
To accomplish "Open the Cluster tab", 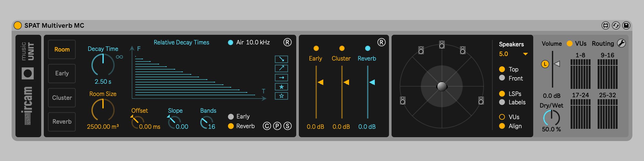I will pyautogui.click(x=62, y=98).
